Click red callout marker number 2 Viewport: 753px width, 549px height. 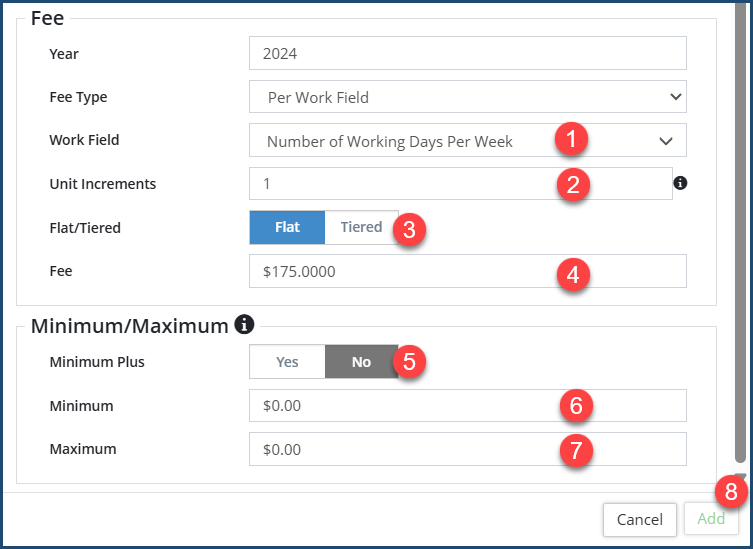point(574,184)
